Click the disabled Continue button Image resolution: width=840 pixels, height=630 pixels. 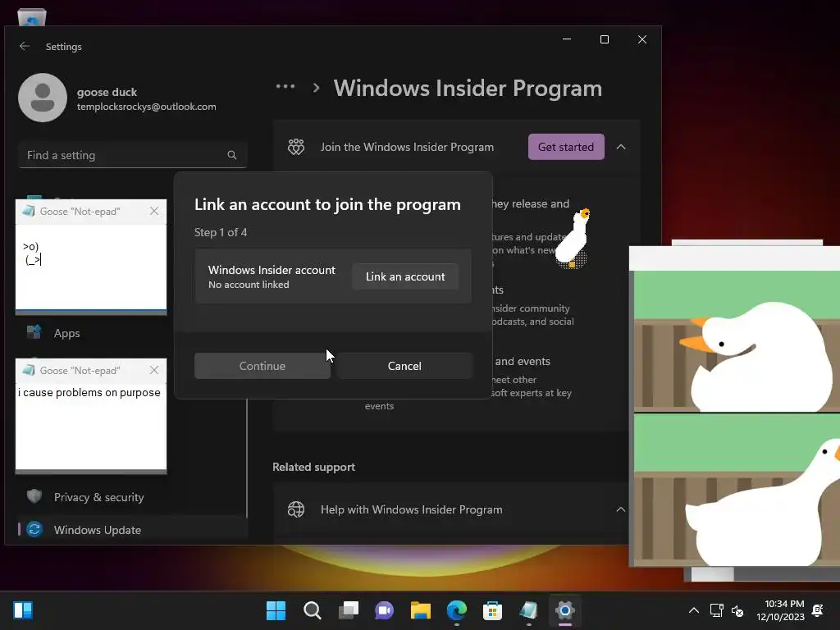262,366
